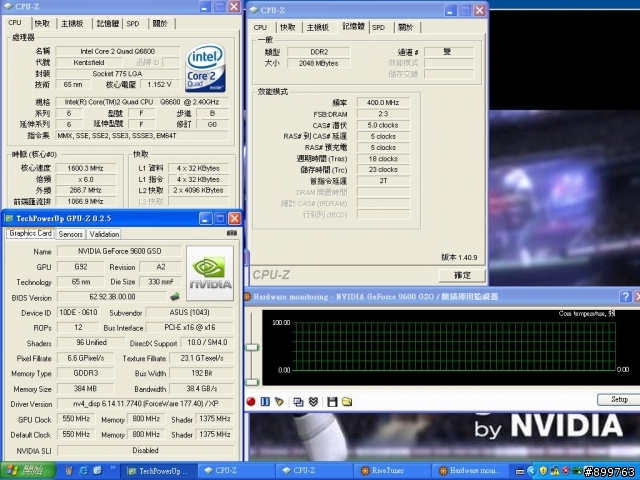The image size is (640, 480).
Task: Click the NVIDIA SLI value Disabled
Action: [x=145, y=450]
